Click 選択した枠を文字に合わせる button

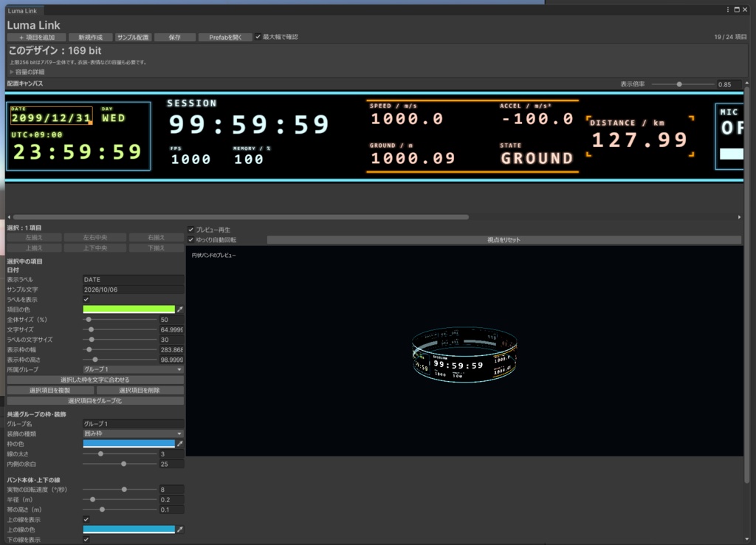[x=95, y=380]
